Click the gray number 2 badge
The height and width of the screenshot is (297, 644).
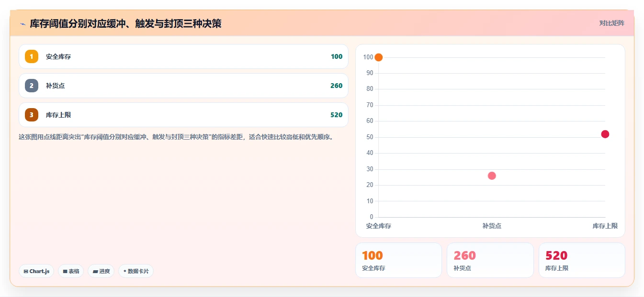tap(32, 86)
